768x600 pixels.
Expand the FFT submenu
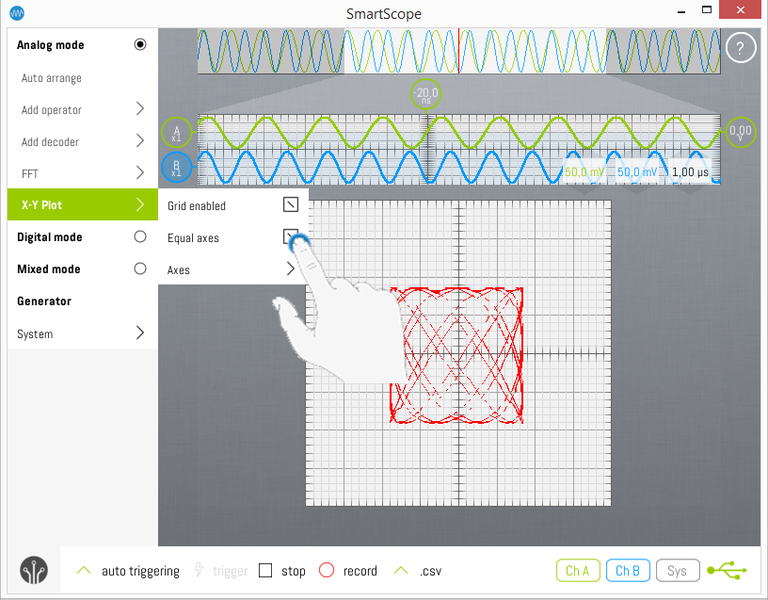coord(140,173)
